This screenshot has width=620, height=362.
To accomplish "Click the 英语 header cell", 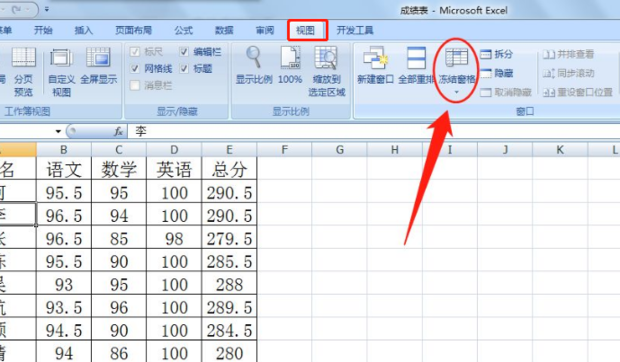I will coord(174,169).
